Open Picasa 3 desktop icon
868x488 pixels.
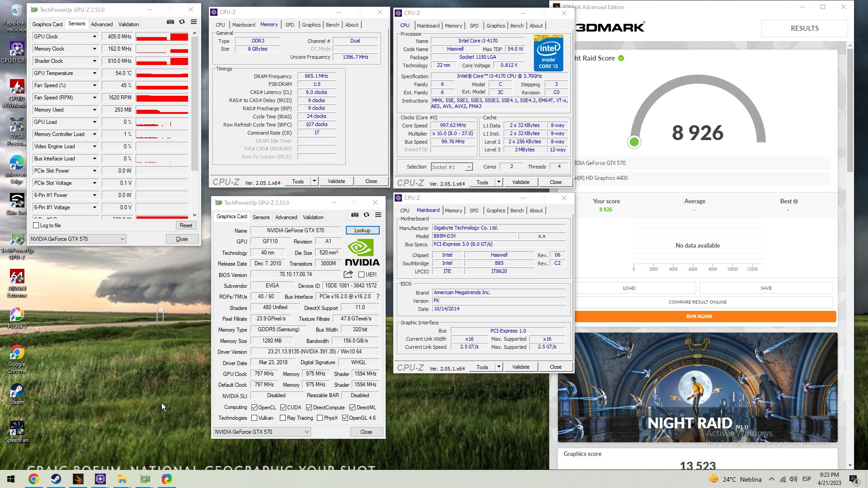(x=17, y=318)
